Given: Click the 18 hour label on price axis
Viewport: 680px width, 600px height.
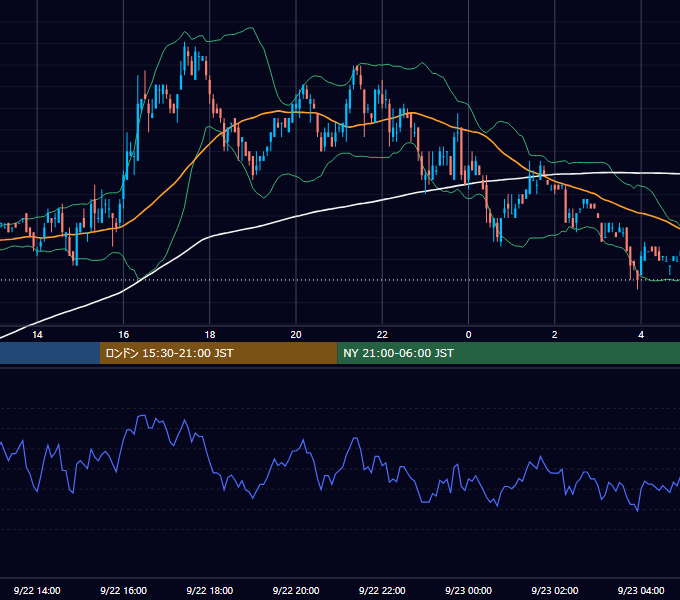Looking at the screenshot, I should [210, 335].
